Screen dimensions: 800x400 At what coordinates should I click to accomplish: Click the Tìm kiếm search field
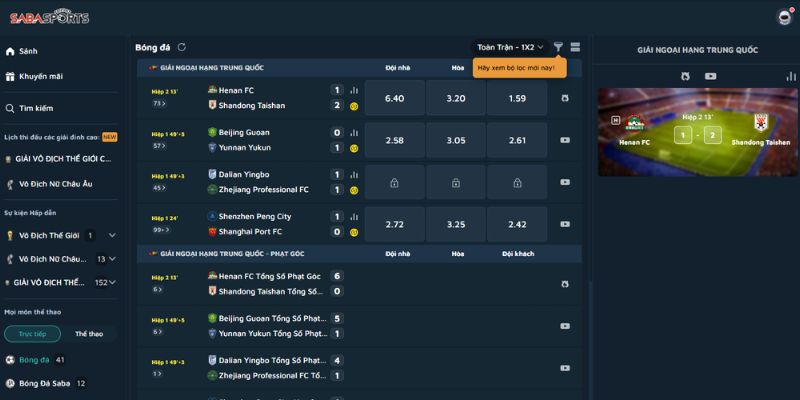(x=36, y=108)
